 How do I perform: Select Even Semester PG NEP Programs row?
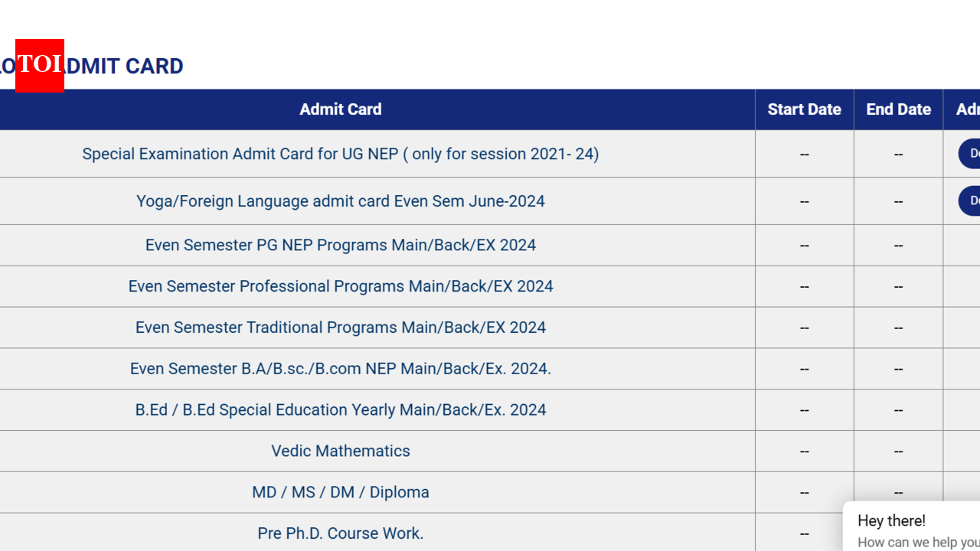click(x=340, y=246)
